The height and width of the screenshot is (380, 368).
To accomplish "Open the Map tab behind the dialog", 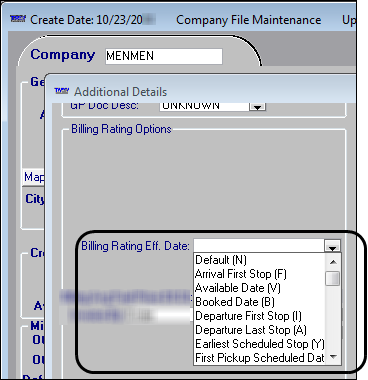I will [x=34, y=177].
